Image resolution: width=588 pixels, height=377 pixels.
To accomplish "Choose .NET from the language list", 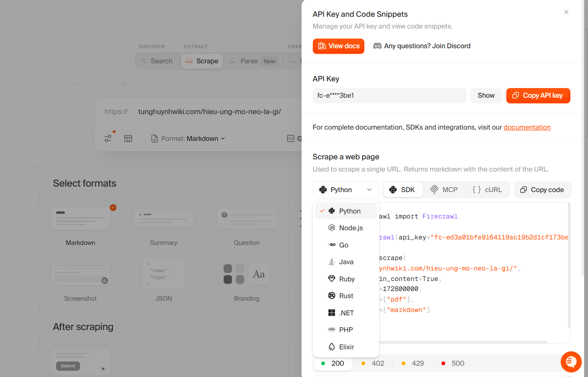I will pos(346,313).
